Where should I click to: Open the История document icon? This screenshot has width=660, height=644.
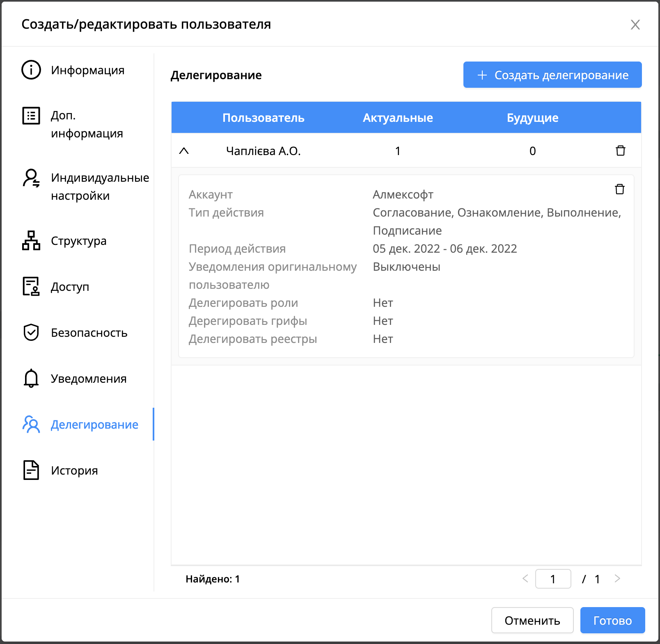click(x=31, y=470)
